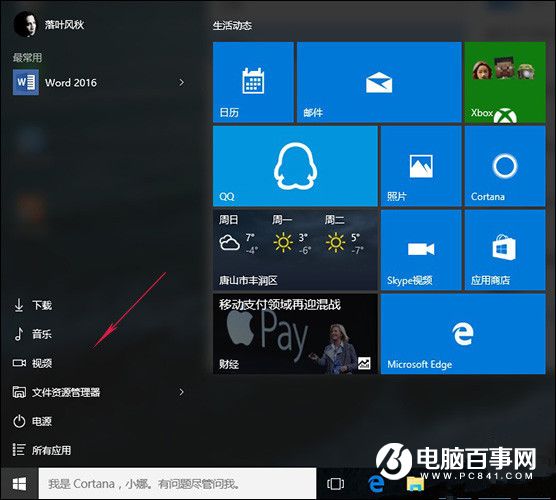Open the 财经 news tile about Apple Pay

(295, 334)
